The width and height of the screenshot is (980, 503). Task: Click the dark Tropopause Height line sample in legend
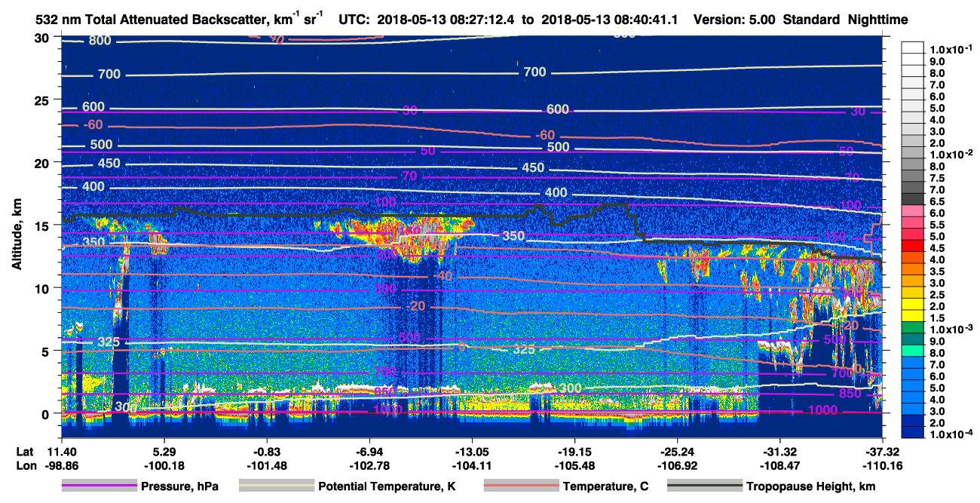coord(705,486)
